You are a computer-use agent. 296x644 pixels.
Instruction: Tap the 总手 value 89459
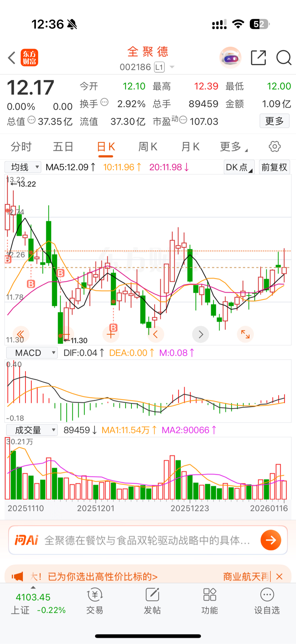(x=203, y=104)
